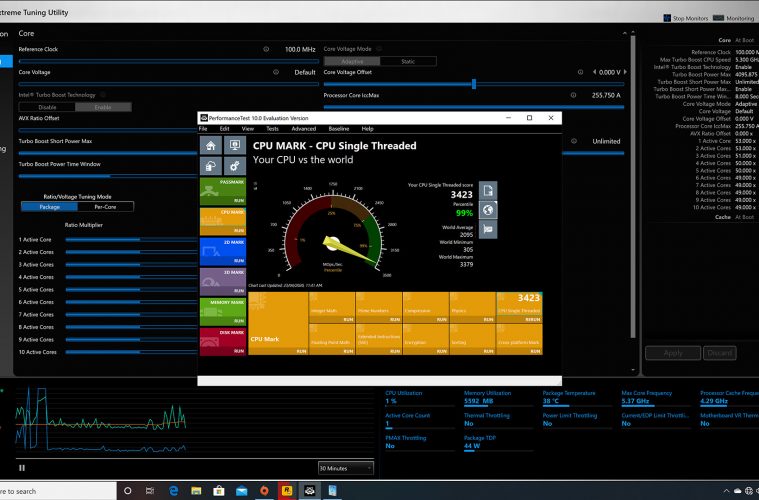
Task: Open the View menu in PerformanceTest
Action: pyautogui.click(x=247, y=129)
